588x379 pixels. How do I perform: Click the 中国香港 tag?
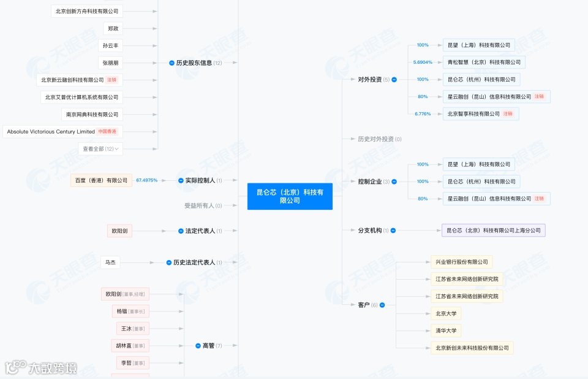click(107, 132)
